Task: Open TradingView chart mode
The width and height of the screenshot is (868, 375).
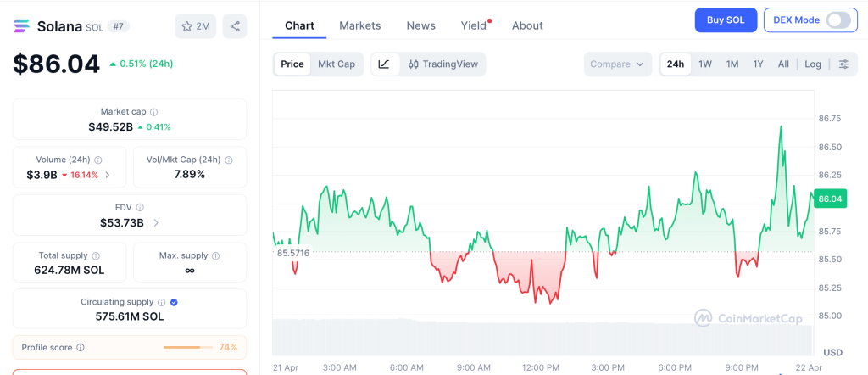Action: tap(443, 64)
